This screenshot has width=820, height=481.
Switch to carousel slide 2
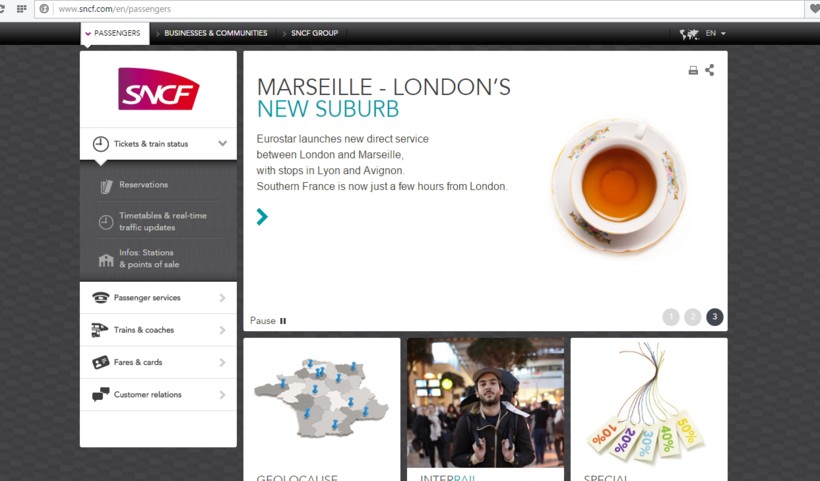coord(692,317)
